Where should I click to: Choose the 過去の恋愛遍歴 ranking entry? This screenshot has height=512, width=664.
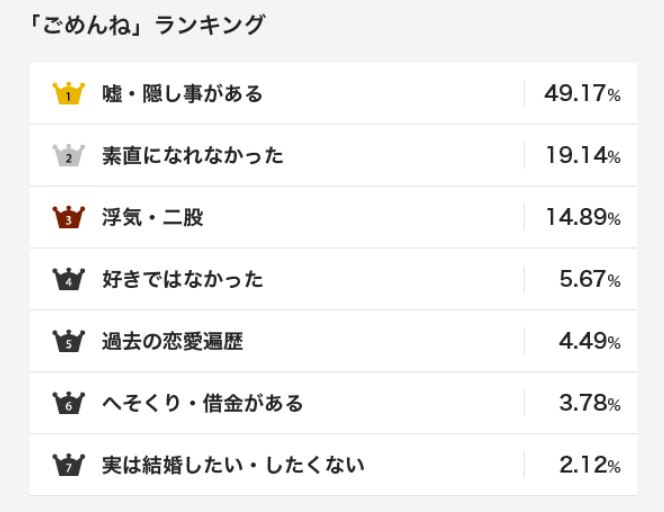coord(173,341)
